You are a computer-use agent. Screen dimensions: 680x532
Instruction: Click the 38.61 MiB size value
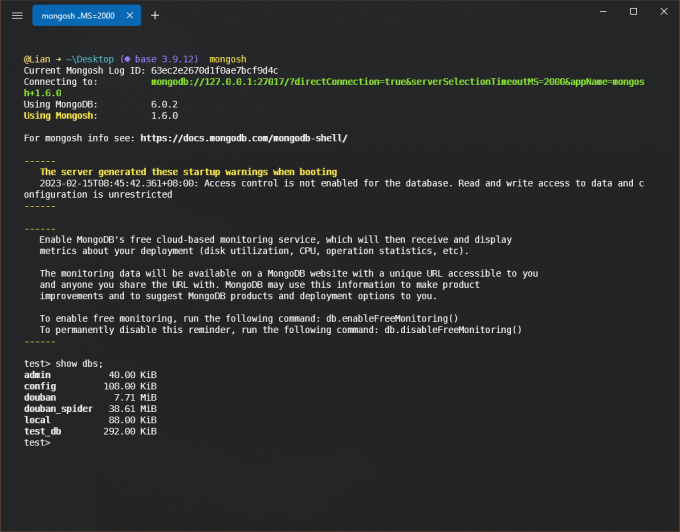pos(132,409)
